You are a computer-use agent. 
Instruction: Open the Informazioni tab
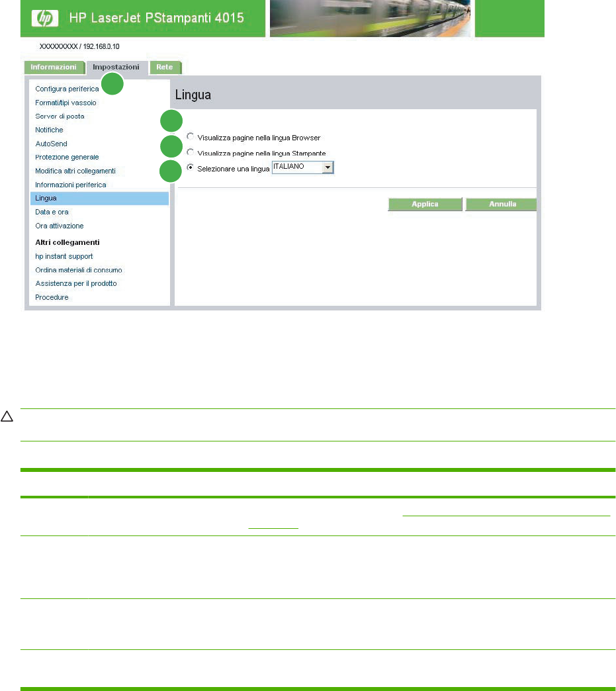[x=54, y=67]
